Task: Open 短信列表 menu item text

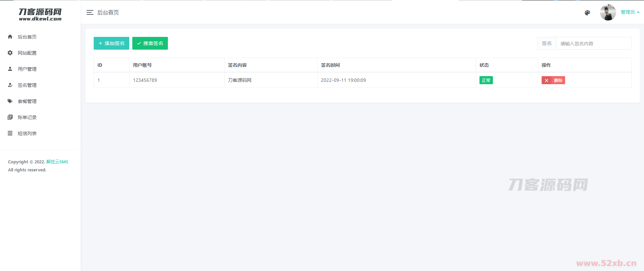Action: click(x=27, y=133)
